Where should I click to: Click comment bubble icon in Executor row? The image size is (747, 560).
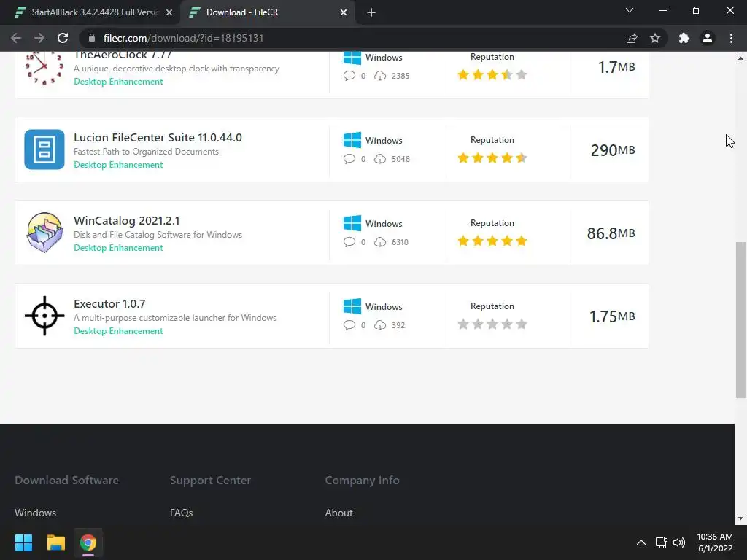pyautogui.click(x=349, y=324)
